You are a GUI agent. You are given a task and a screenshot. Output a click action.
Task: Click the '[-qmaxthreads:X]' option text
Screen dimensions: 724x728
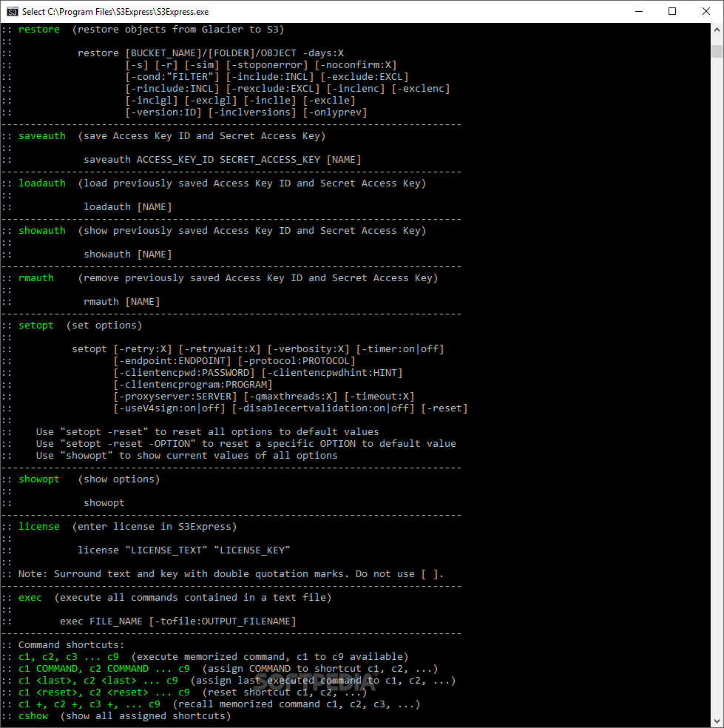coord(291,397)
